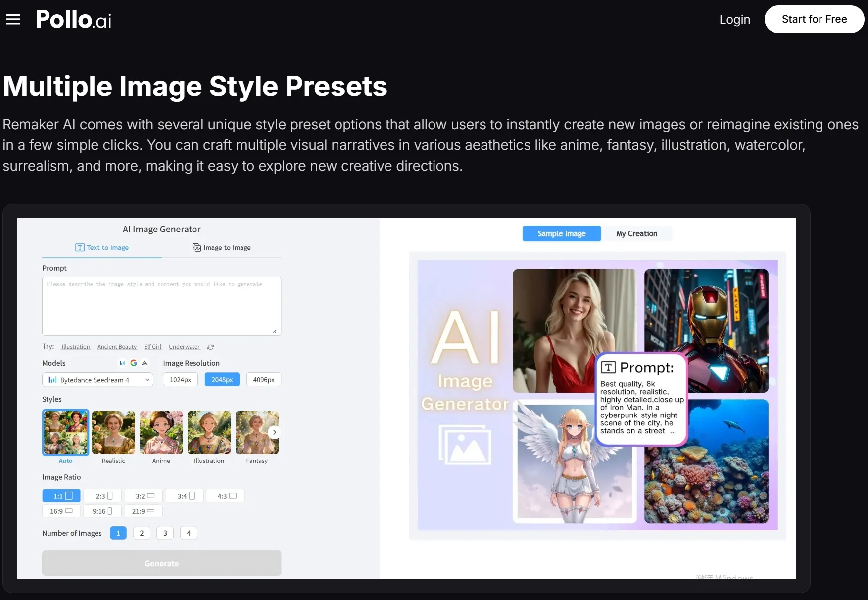Viewport: 868px width, 600px height.
Task: Try the Elf Girl prompt suggestion
Action: [153, 347]
